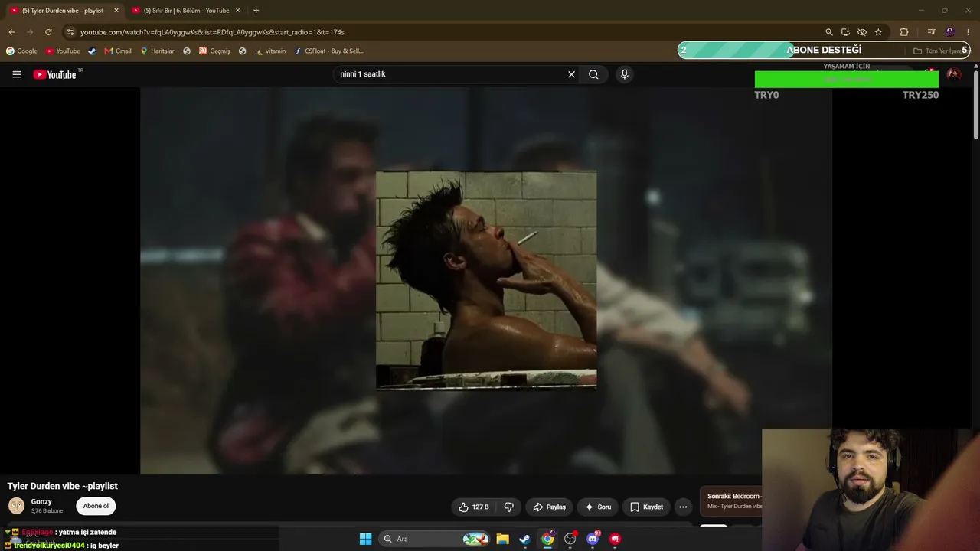Open the red app in the taskbar

[615, 539]
